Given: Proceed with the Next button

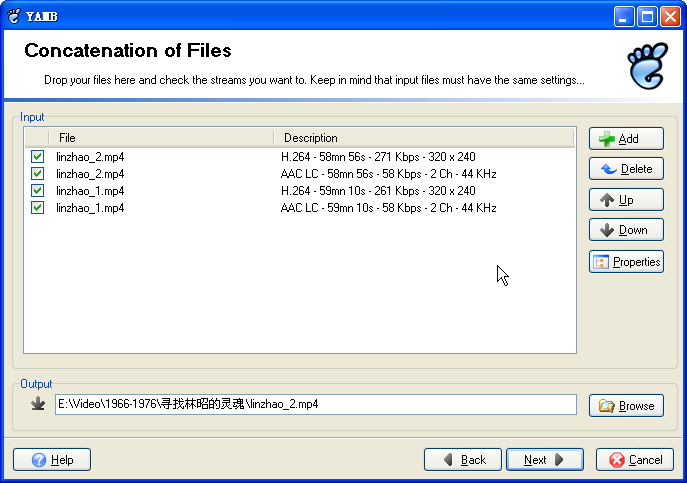Looking at the screenshot, I should click(545, 460).
